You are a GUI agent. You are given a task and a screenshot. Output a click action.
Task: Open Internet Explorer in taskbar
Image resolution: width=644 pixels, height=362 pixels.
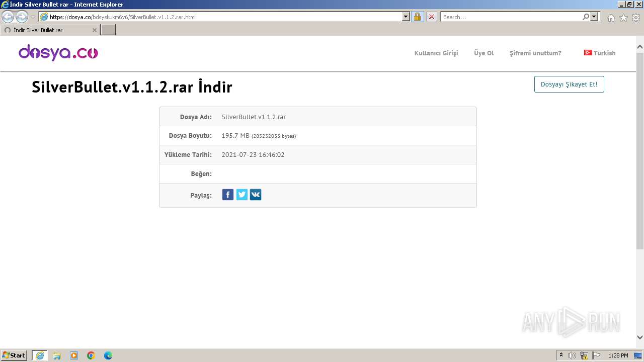point(40,355)
